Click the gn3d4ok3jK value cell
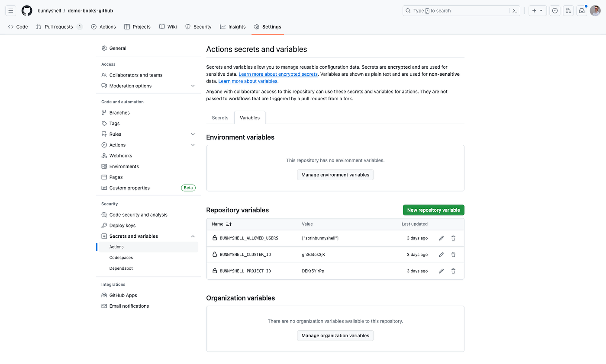This screenshot has height=364, width=606. (313, 255)
